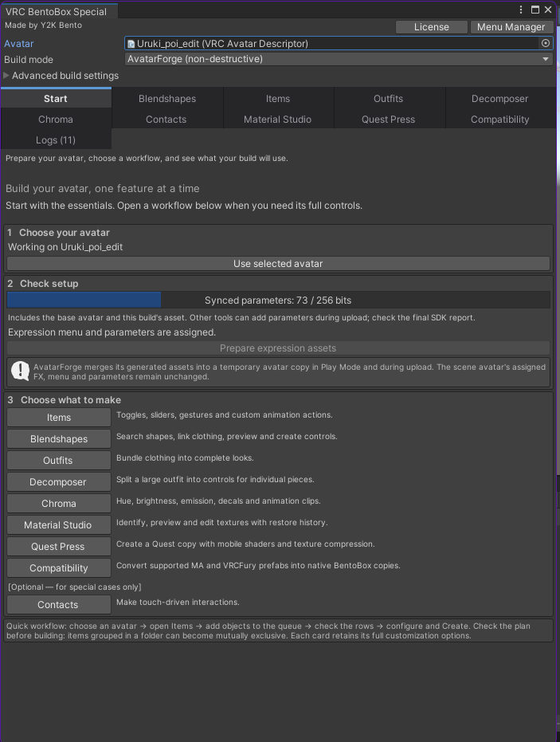560x742 pixels.
Task: Click 'Make touch-driven interactions.' description
Action: pos(178,602)
